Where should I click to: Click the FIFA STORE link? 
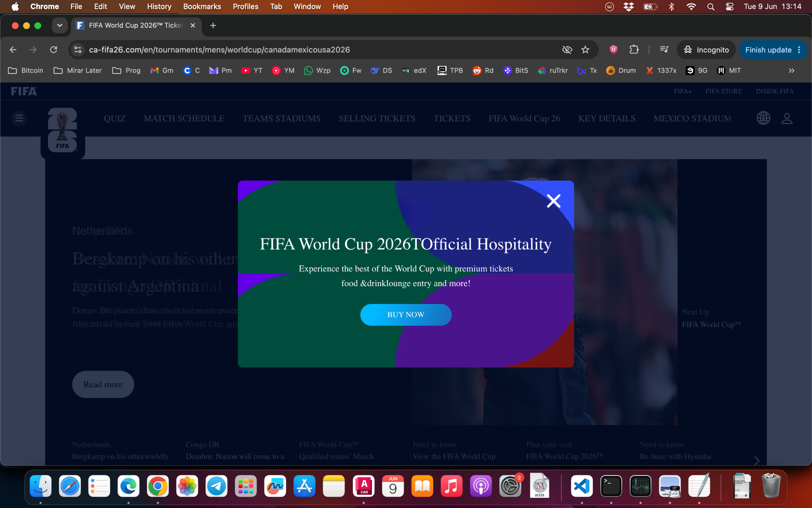[x=724, y=91]
